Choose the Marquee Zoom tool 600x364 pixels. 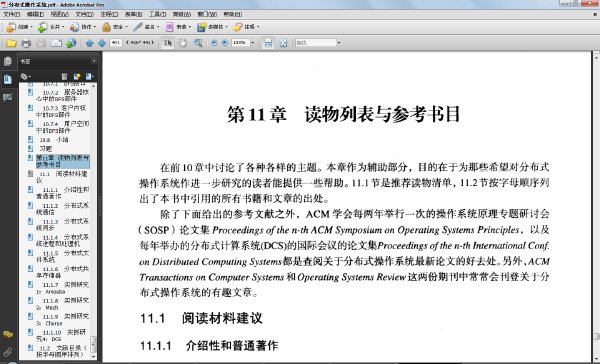(198, 43)
